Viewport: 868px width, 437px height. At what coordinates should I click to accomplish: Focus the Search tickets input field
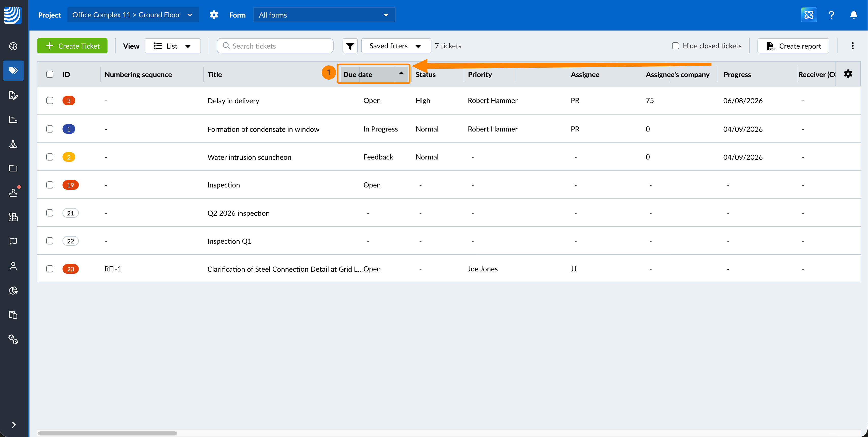tap(275, 46)
